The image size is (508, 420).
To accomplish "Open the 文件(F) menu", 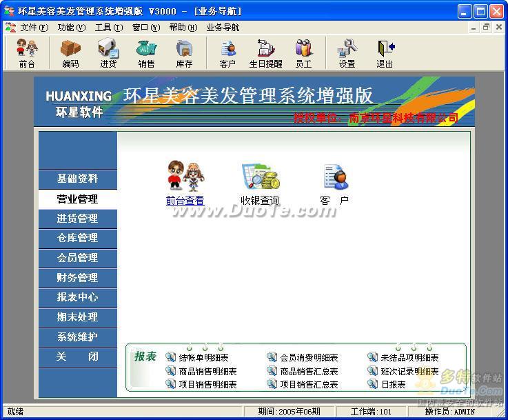I will [x=34, y=28].
